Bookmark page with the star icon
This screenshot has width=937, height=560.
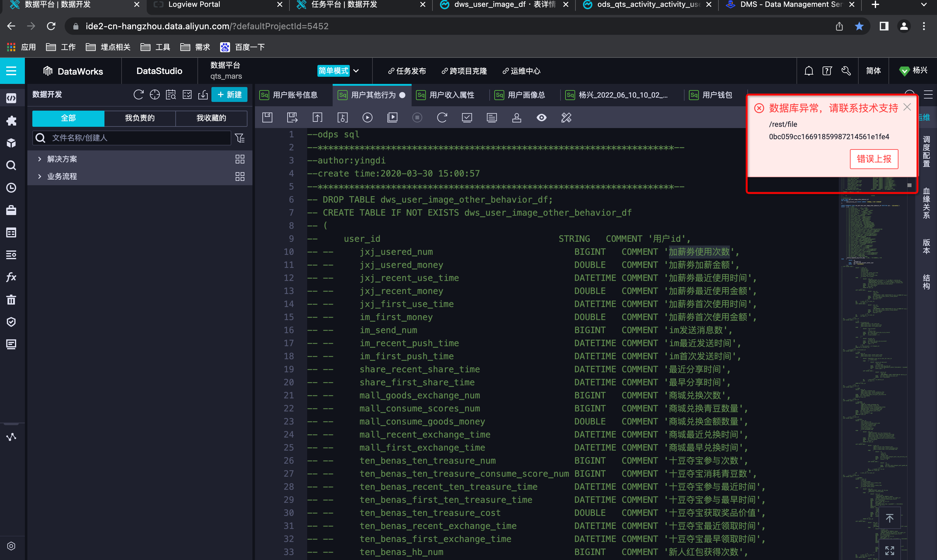pos(859,26)
